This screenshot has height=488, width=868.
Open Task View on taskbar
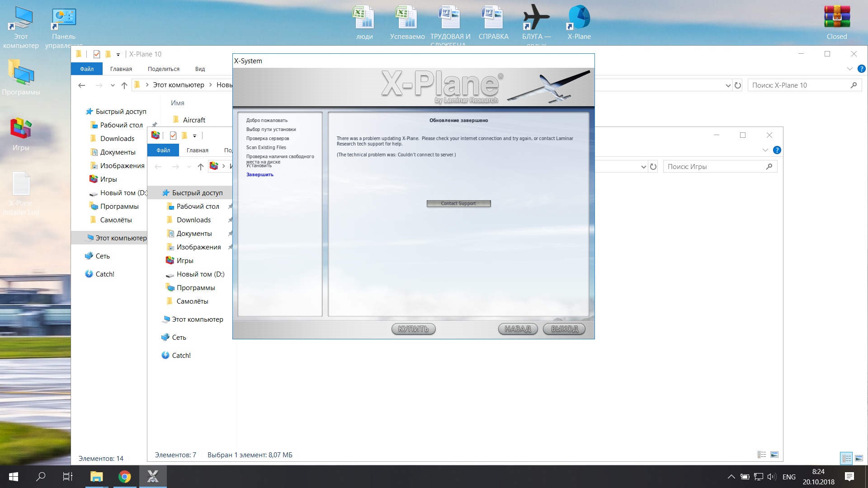click(x=68, y=477)
